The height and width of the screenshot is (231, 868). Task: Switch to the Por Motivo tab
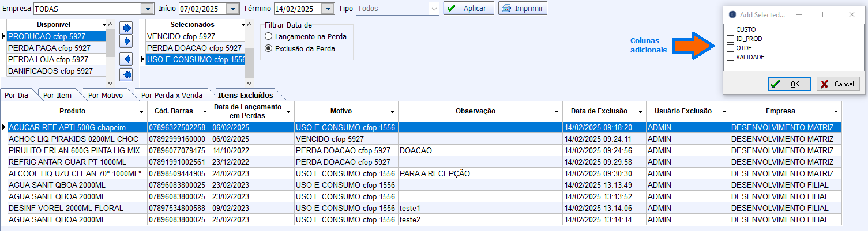(x=107, y=96)
